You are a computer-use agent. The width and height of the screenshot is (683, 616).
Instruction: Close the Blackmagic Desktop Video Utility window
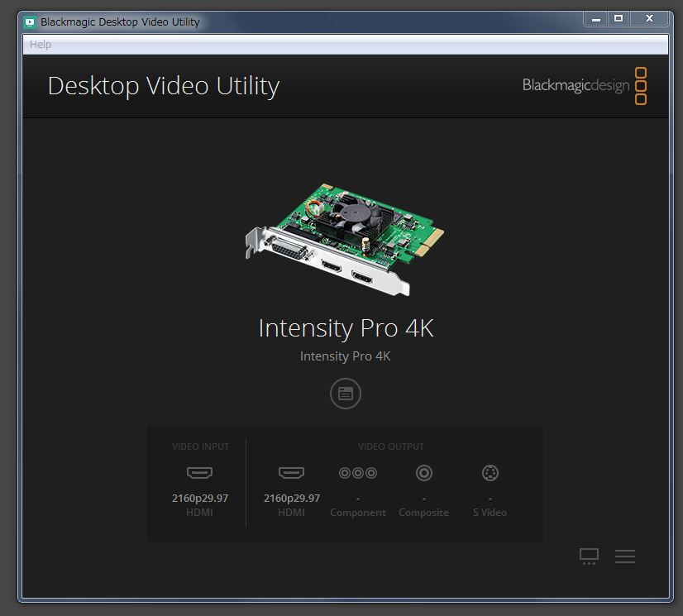point(649,19)
